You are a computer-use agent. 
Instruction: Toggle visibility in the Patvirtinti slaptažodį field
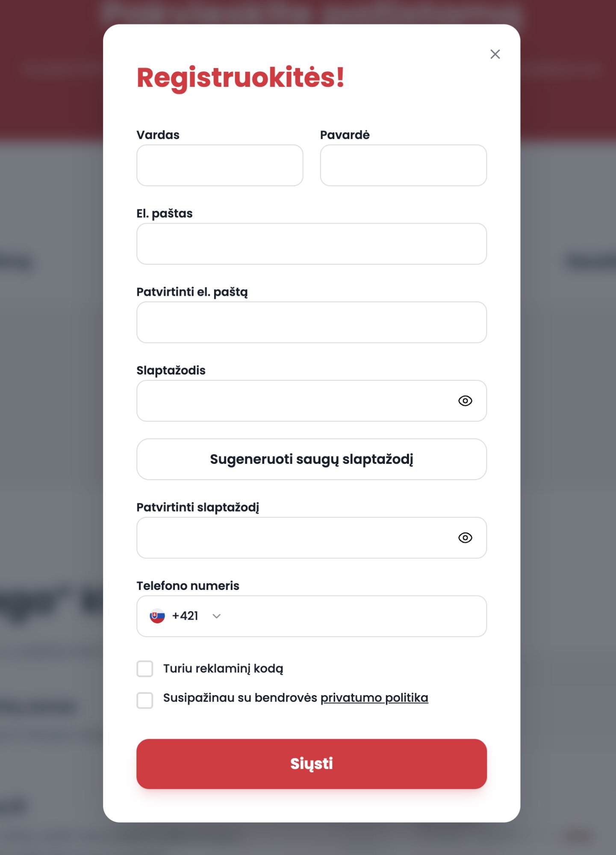coord(465,538)
